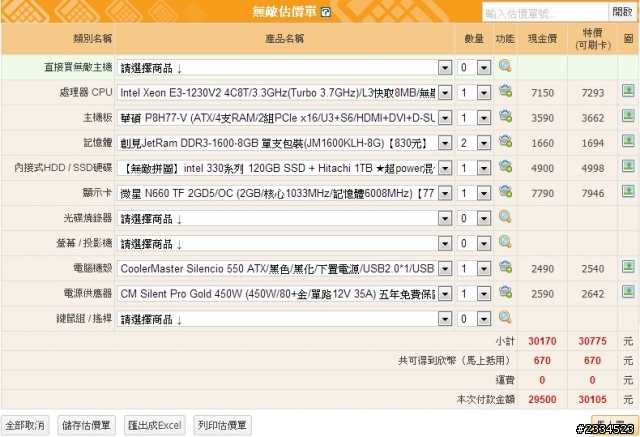Click the help icon beside 無敵估價單 title
Image resolution: width=640 pixels, height=437 pixels.
[x=326, y=12]
